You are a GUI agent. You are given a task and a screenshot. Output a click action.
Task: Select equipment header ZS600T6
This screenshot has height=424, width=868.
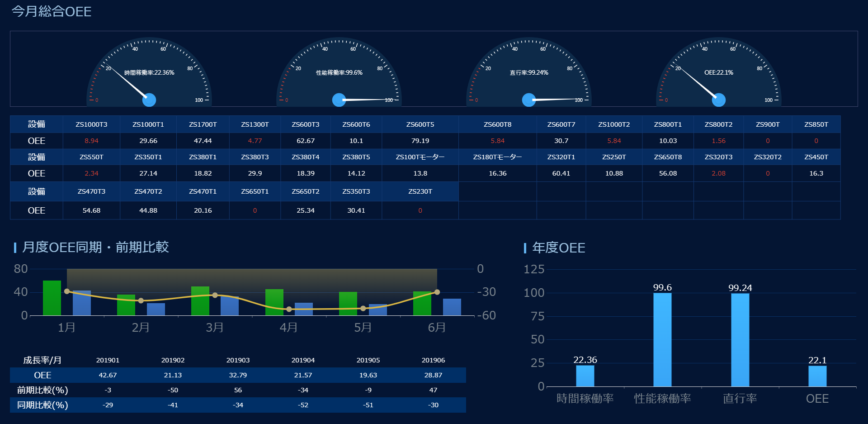pos(356,124)
